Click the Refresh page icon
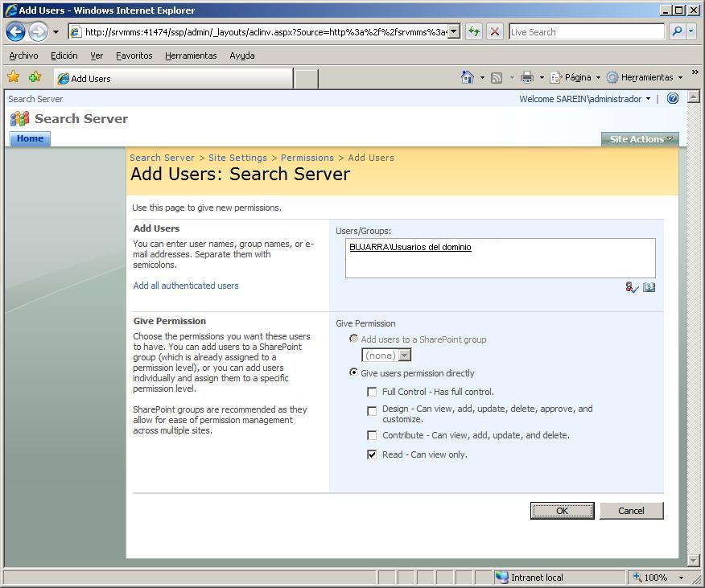Viewport: 705px width, 588px height. point(474,31)
